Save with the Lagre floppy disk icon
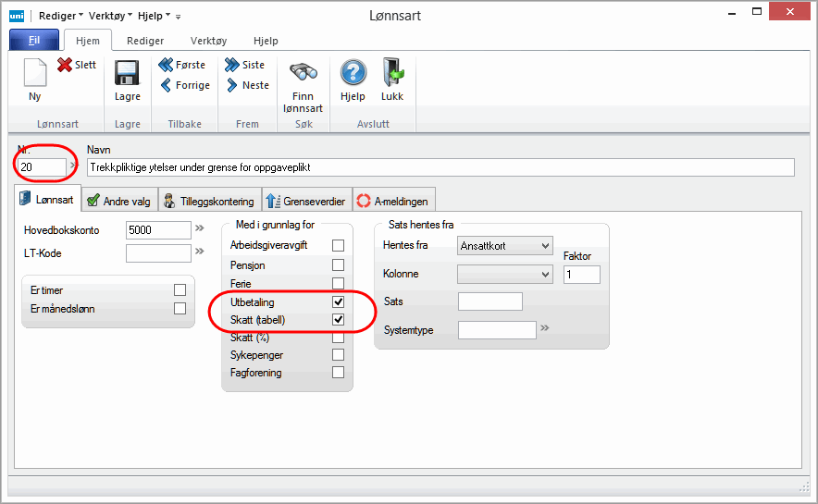Viewport: 818px width, 504px height. tap(127, 74)
